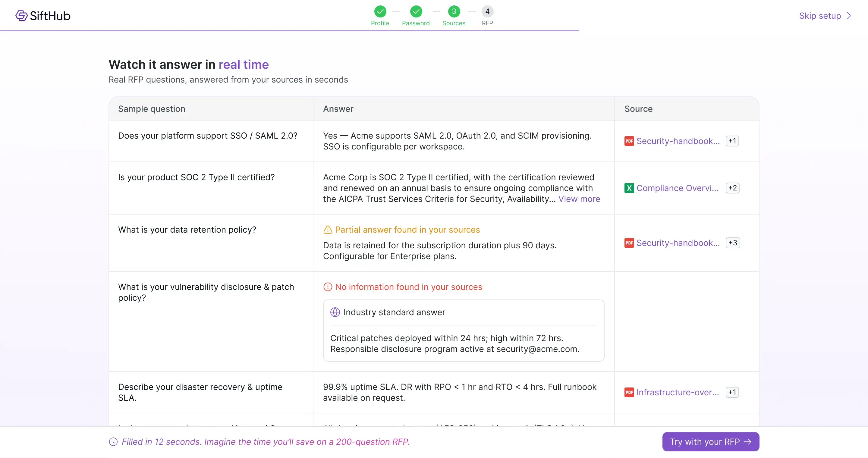Click the 'Filled in 12 seconds' note
The height and width of the screenshot is (458, 868).
266,442
